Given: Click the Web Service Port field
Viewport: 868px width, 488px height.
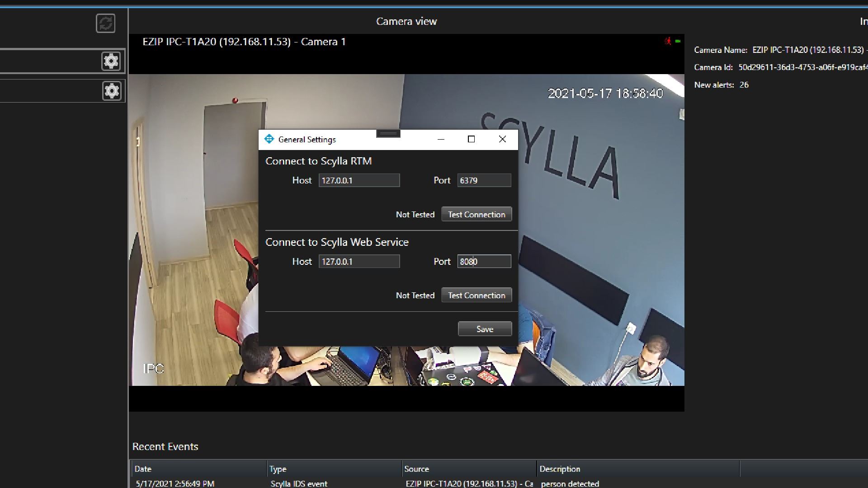Looking at the screenshot, I should (484, 261).
